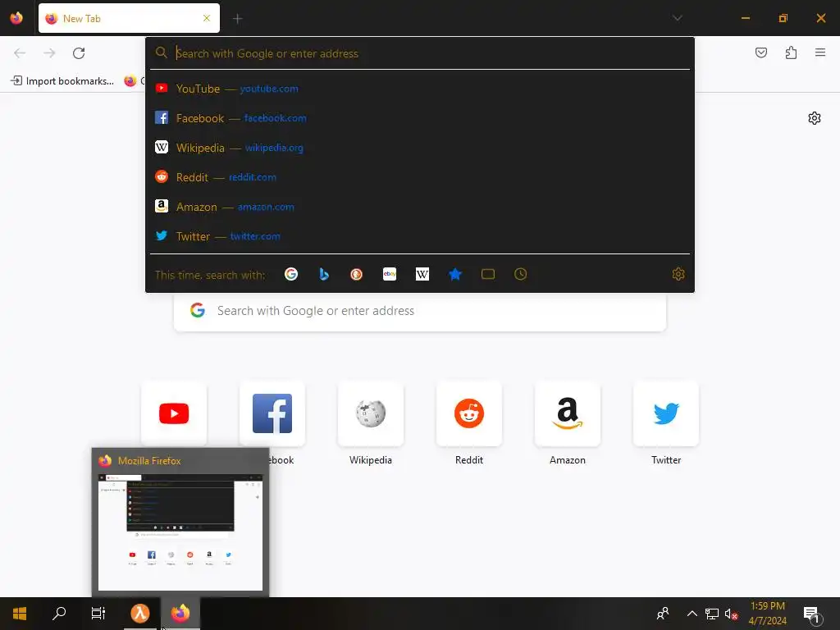Click the page Google search box
This screenshot has width=840, height=630.
[x=420, y=311]
